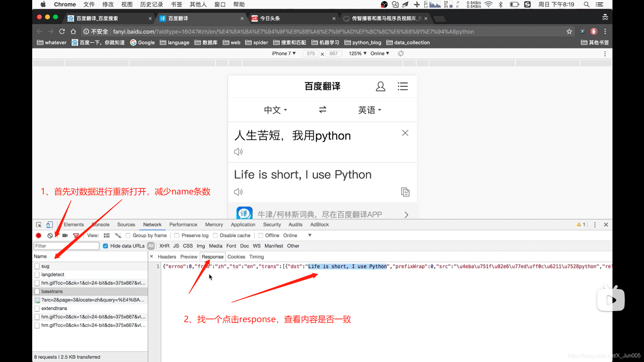Check Disable cache option
644x362 pixels.
pyautogui.click(x=215, y=236)
